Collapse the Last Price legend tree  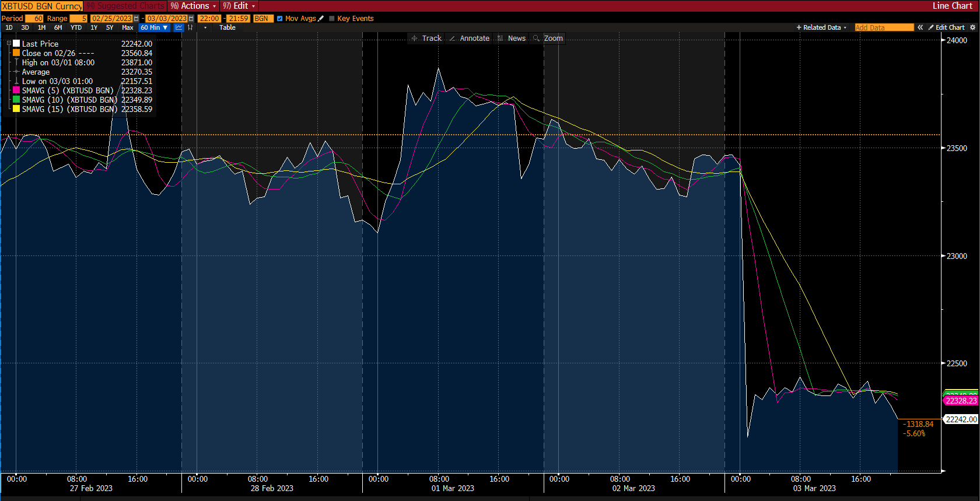pos(8,44)
